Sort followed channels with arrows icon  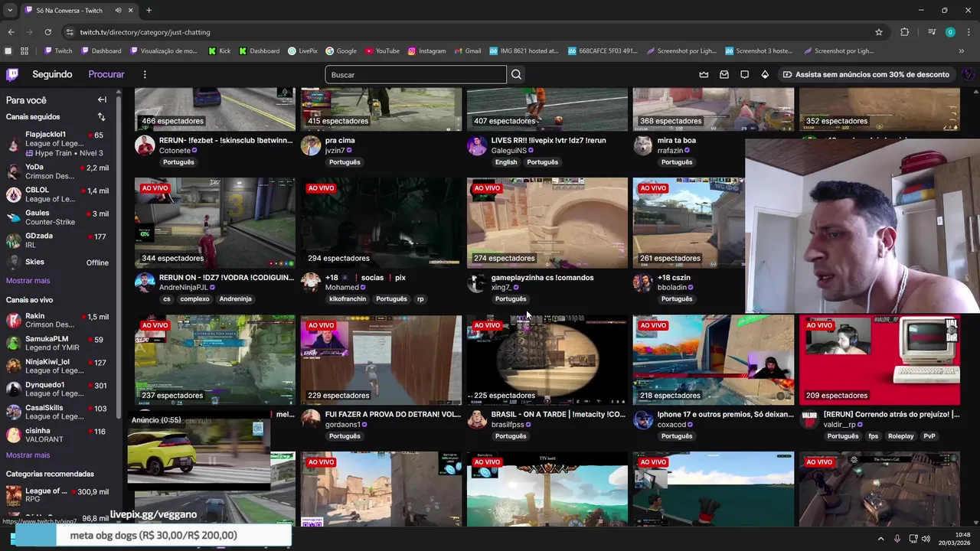pos(101,117)
